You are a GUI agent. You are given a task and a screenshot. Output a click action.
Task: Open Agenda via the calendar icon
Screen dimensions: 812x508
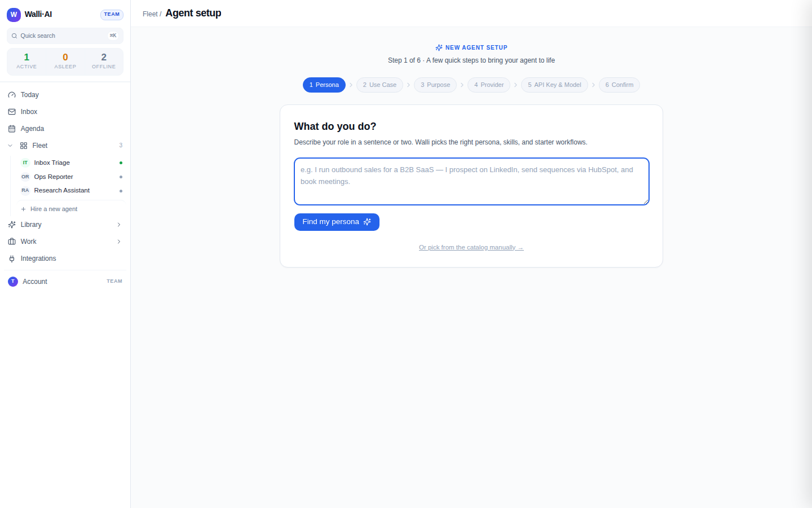(x=12, y=129)
